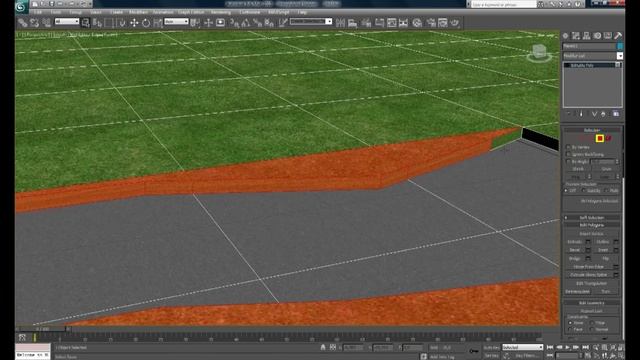This screenshot has width=640, height=360.
Task: Select Polygon sub-object level icon
Action: (600, 138)
